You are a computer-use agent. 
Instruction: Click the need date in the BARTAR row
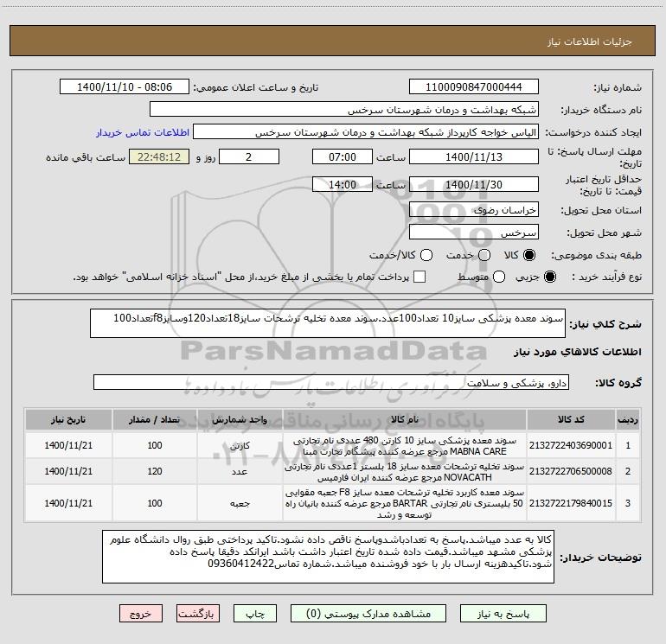tap(68, 503)
